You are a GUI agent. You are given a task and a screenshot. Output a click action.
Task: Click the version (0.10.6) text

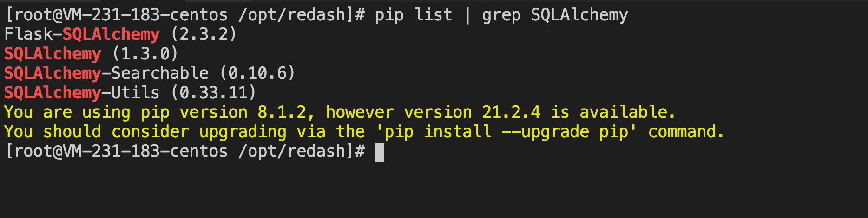point(257,73)
